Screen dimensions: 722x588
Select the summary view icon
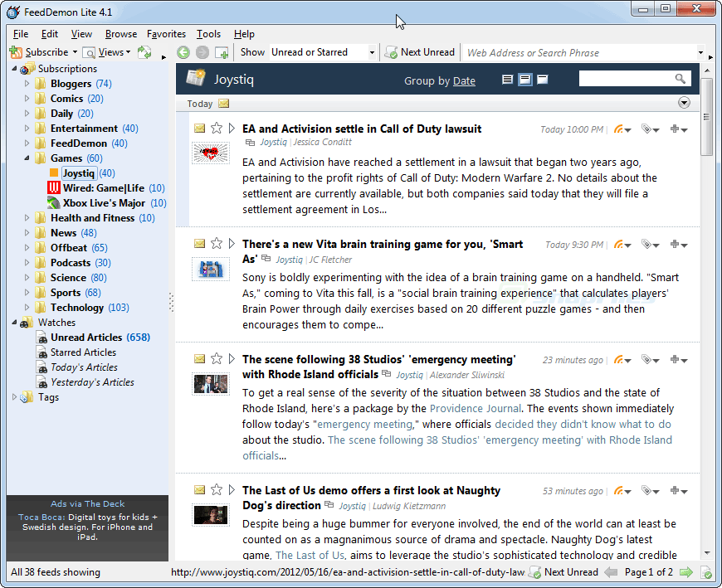525,80
